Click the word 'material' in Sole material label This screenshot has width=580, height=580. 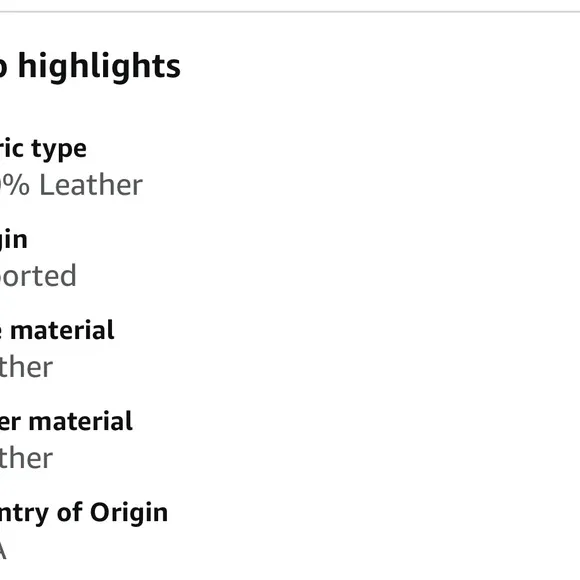click(x=62, y=330)
